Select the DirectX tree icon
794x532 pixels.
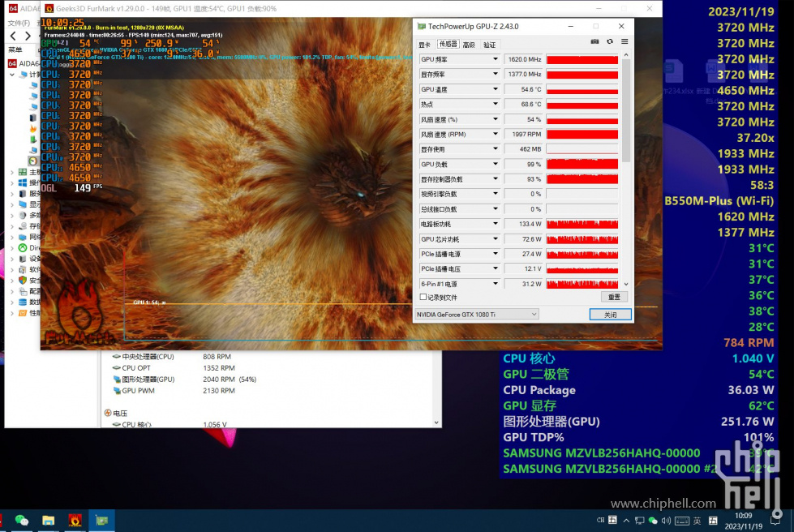coord(23,247)
